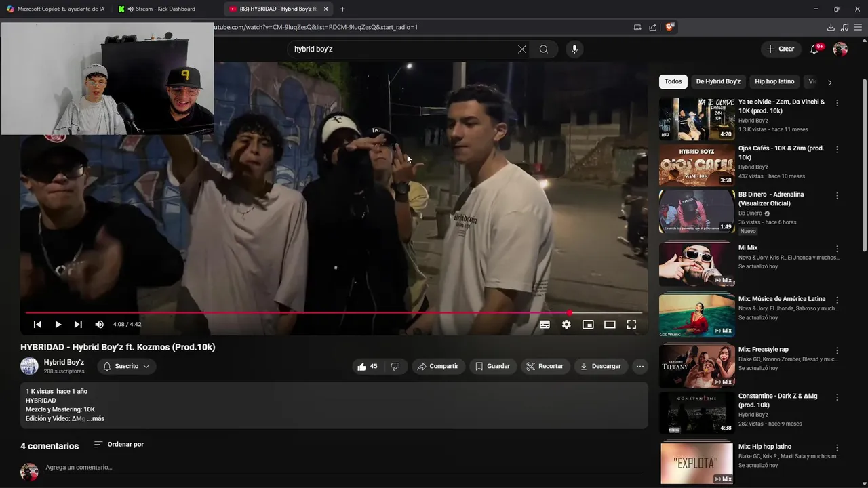The height and width of the screenshot is (488, 868).
Task: Open Hybrid Boy'z channel avatar
Action: point(29,366)
